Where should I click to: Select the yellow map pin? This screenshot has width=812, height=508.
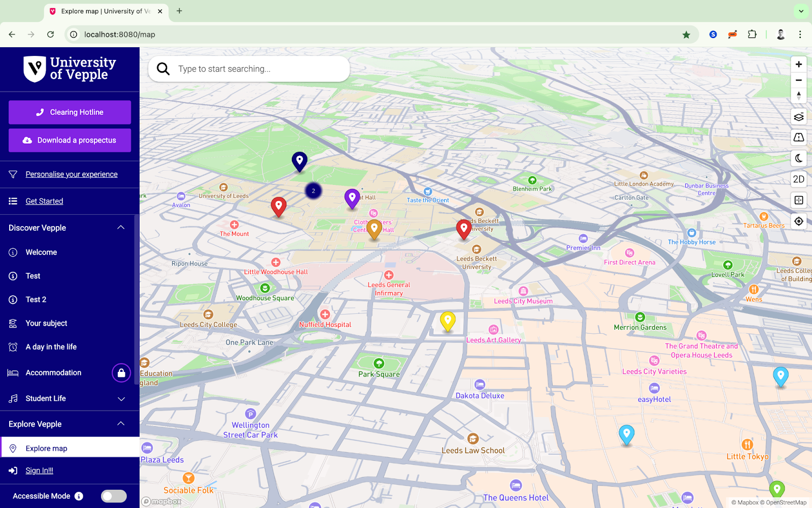pos(448,321)
